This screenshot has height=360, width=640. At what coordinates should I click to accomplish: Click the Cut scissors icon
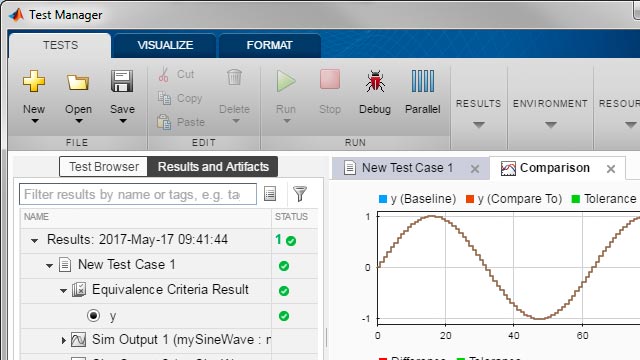tap(164, 74)
